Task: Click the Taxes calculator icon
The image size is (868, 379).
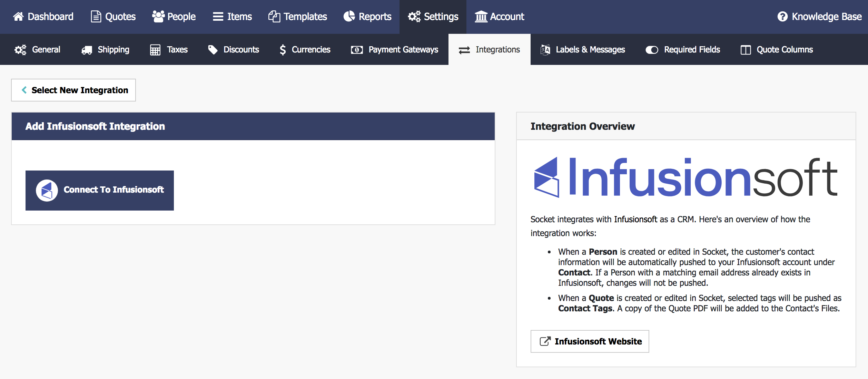Action: pos(155,50)
